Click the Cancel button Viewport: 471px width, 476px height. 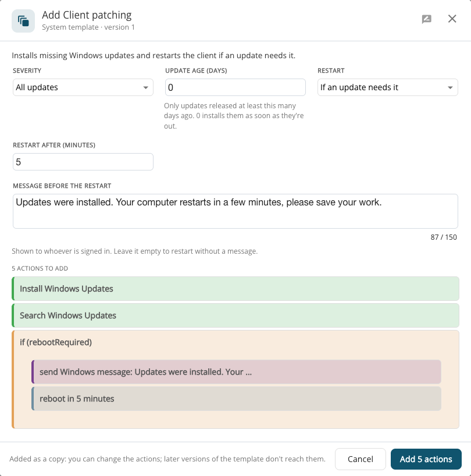[361, 459]
